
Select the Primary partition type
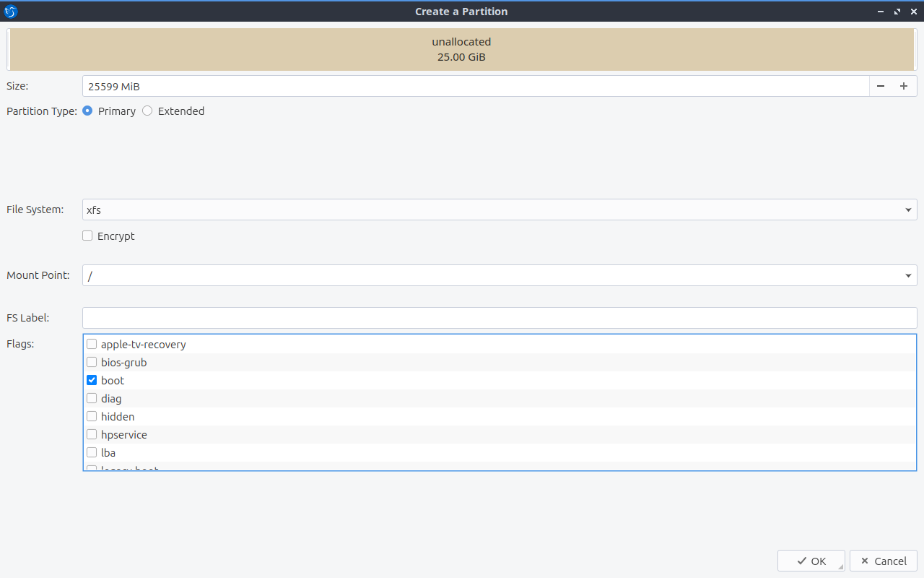pos(87,111)
